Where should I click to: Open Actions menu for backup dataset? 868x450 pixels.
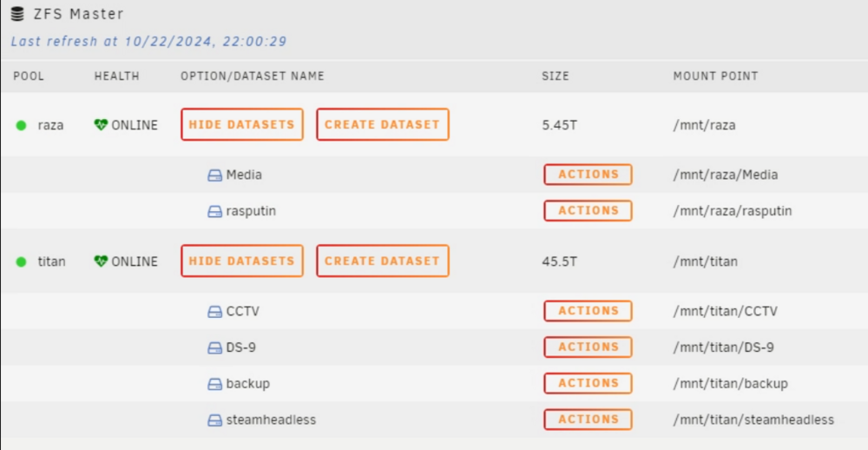pyautogui.click(x=588, y=383)
